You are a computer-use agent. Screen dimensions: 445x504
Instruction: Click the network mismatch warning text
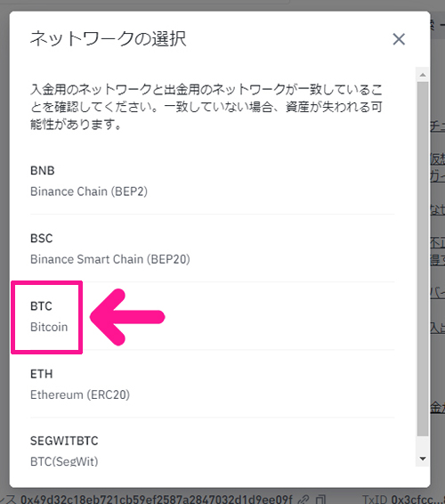coord(206,107)
